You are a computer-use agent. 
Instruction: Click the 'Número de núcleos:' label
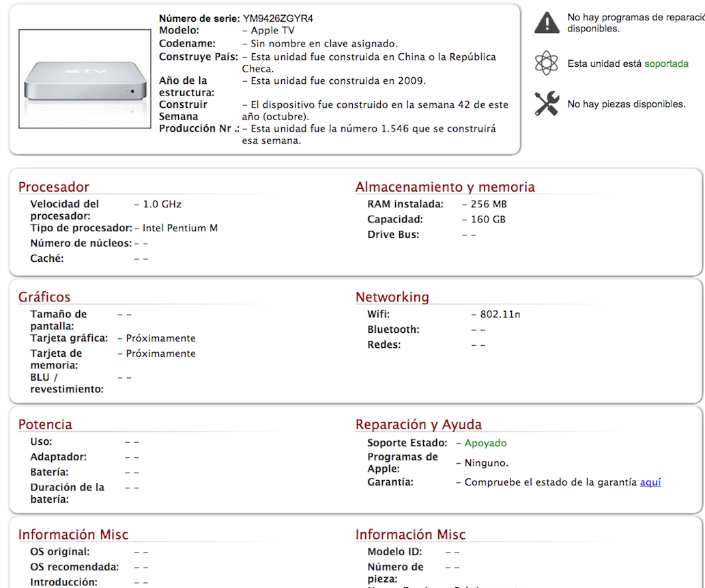coord(81,244)
